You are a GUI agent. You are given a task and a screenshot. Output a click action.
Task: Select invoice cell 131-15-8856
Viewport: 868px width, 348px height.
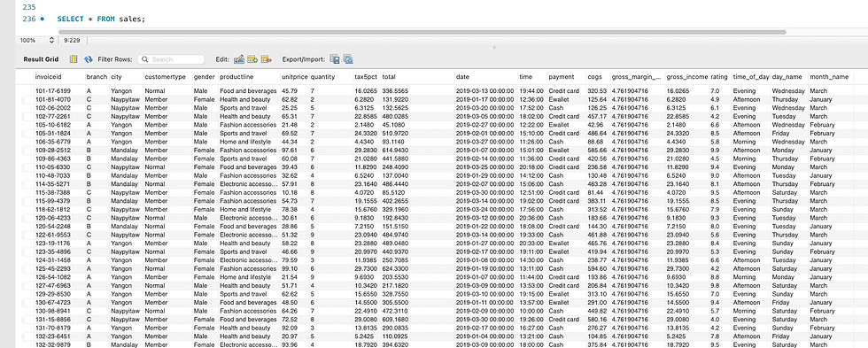pyautogui.click(x=53, y=320)
